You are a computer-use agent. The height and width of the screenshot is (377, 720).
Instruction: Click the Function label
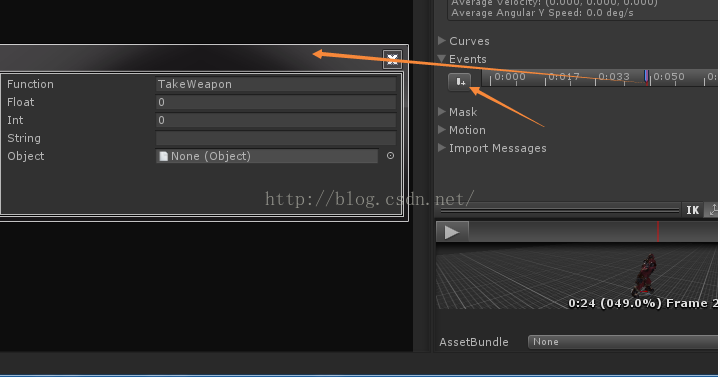coord(30,84)
